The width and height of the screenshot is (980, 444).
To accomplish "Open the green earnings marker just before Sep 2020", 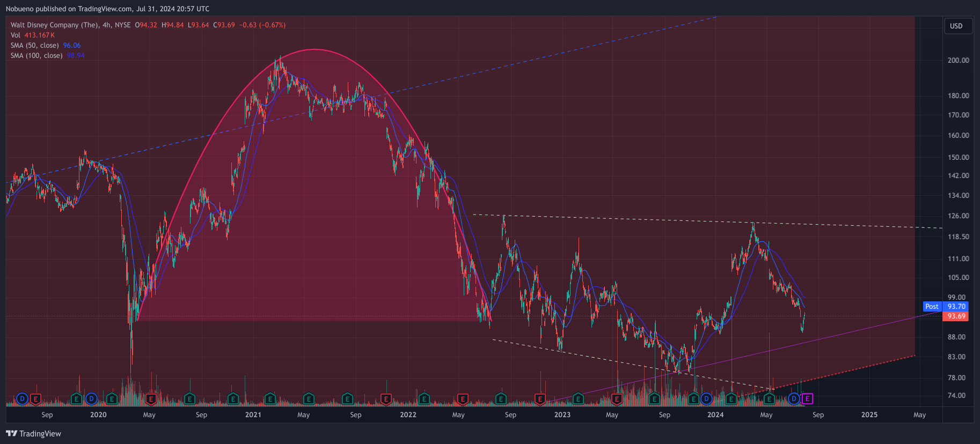I will [x=189, y=398].
